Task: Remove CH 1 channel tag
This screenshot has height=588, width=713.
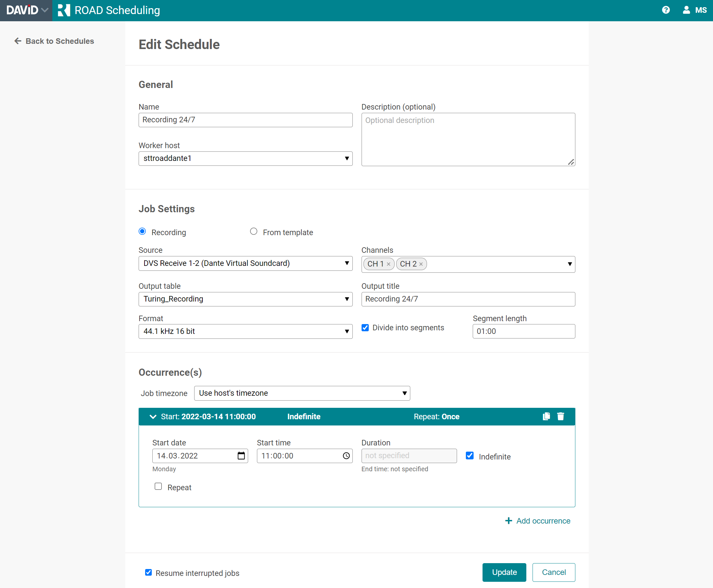Action: click(389, 264)
